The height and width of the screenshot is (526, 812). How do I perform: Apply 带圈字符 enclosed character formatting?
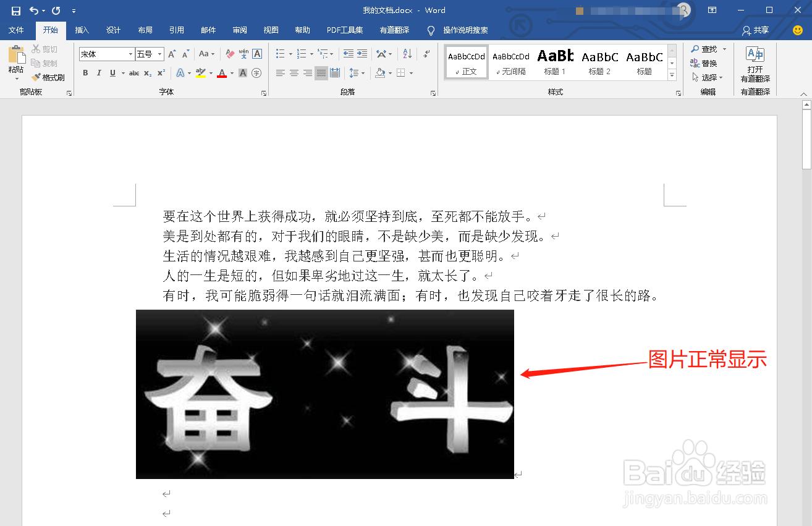coord(256,73)
